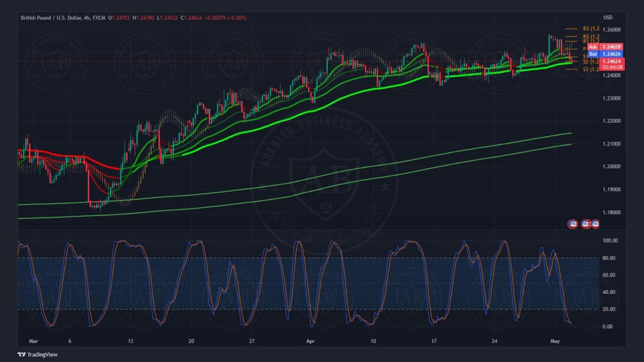Image resolution: width=644 pixels, height=362 pixels.
Task: Click the 1.23000 price axis label
Action: pyautogui.click(x=612, y=98)
